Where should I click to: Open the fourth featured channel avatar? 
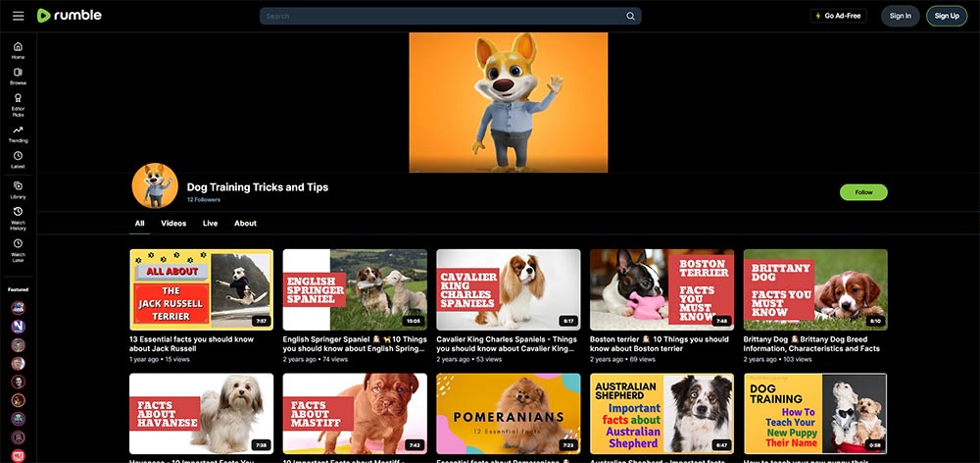tap(18, 364)
